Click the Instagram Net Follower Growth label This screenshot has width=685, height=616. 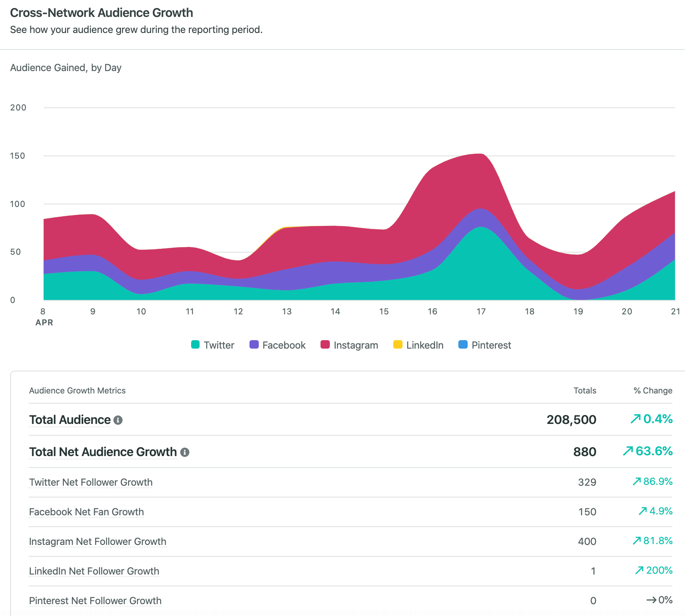coord(97,542)
